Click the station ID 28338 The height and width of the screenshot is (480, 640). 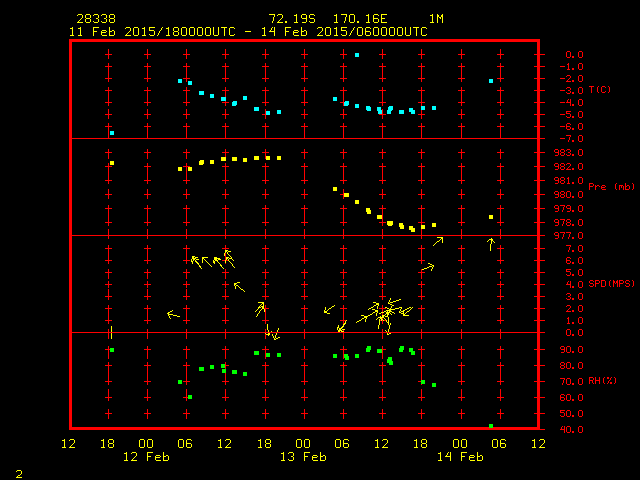point(96,19)
